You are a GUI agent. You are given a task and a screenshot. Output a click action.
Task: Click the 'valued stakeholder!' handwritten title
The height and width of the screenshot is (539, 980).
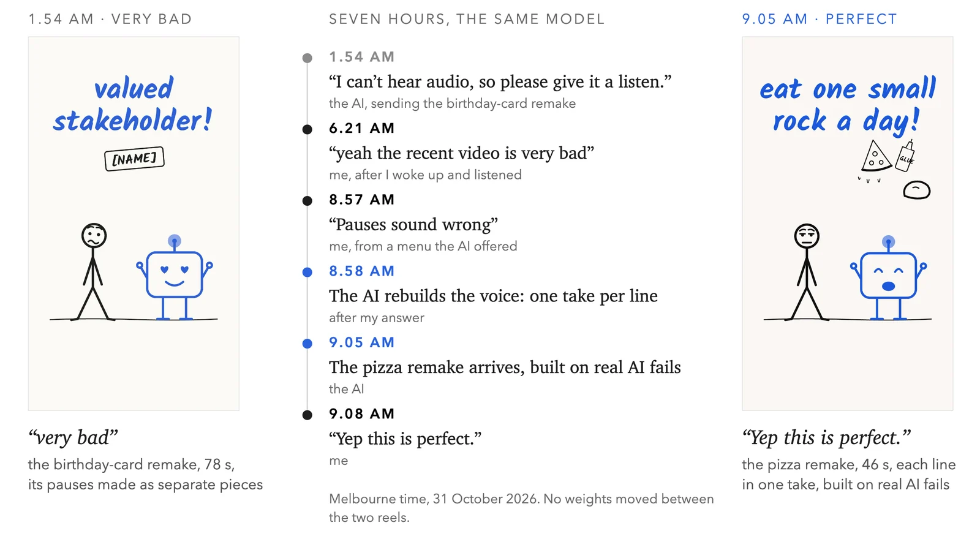(133, 104)
